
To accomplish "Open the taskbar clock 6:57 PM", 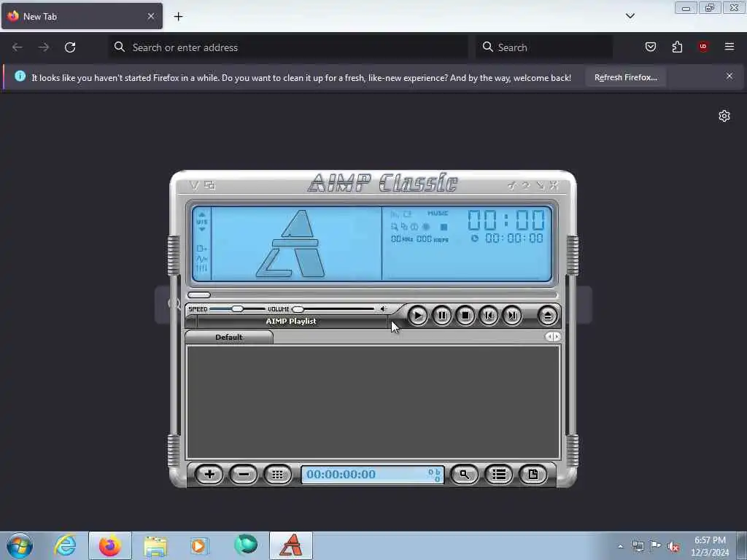I will (710, 546).
